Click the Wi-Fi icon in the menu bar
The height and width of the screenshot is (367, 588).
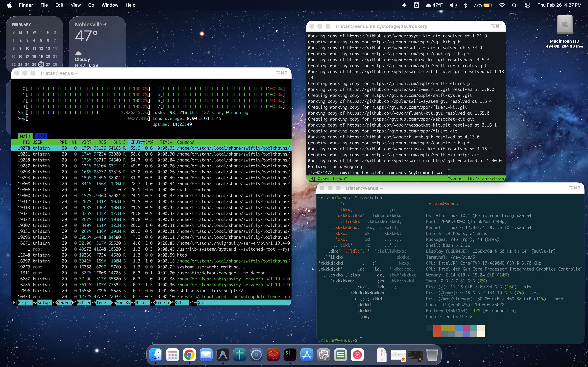pyautogui.click(x=502, y=5)
